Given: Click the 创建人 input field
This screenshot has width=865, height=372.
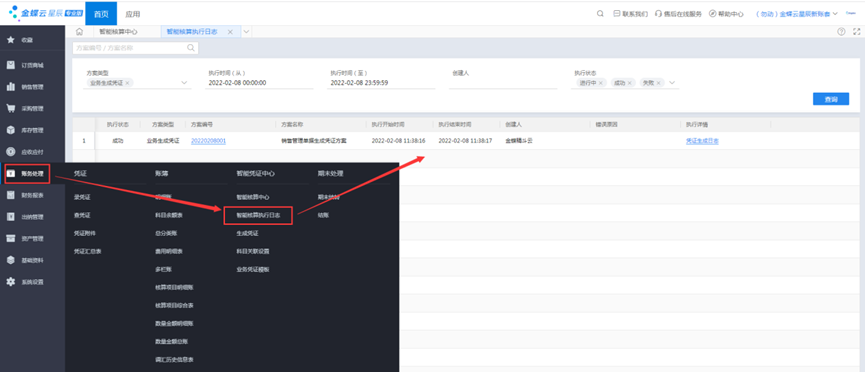Looking at the screenshot, I should point(503,83).
